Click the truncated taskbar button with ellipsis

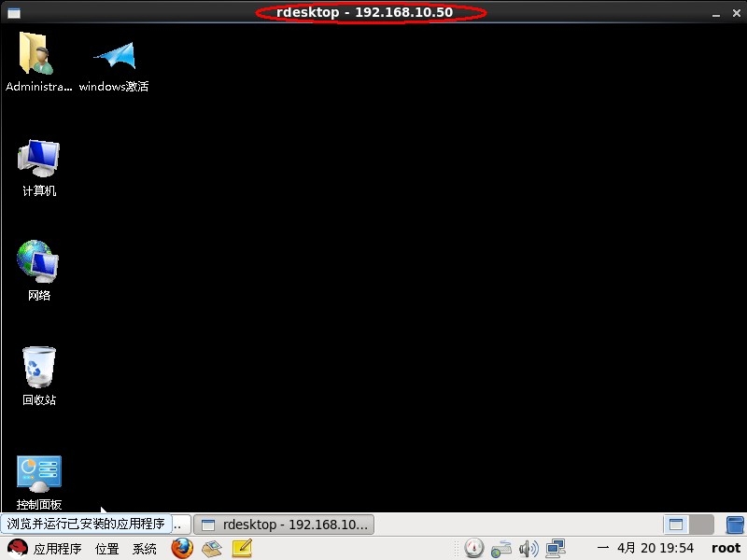[x=181, y=525]
